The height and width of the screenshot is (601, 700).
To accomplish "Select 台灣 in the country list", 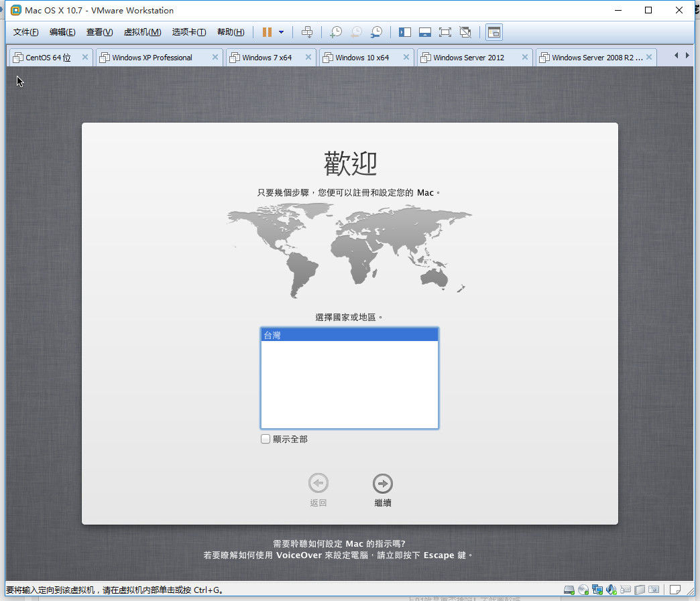I will (x=349, y=334).
